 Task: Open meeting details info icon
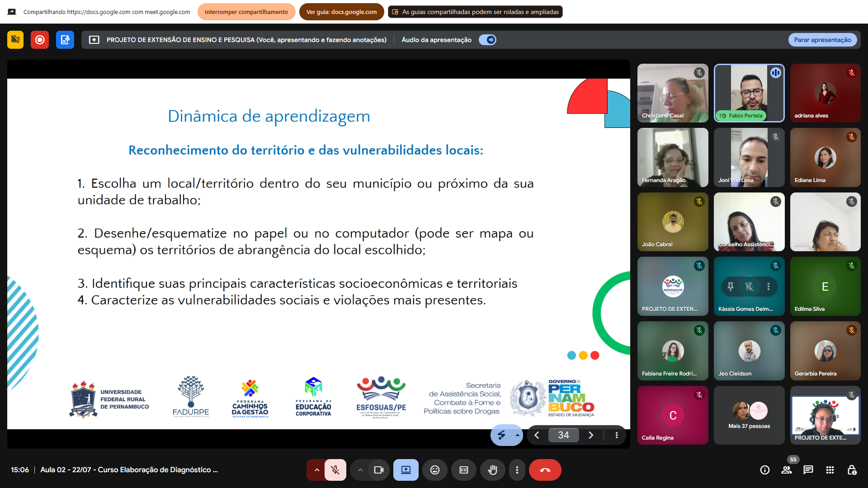(x=764, y=470)
